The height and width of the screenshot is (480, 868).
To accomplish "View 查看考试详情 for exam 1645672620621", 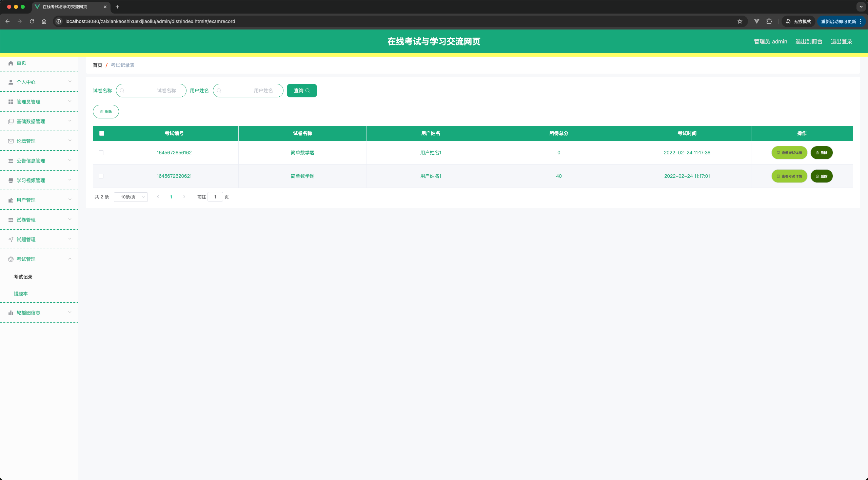I will point(789,176).
